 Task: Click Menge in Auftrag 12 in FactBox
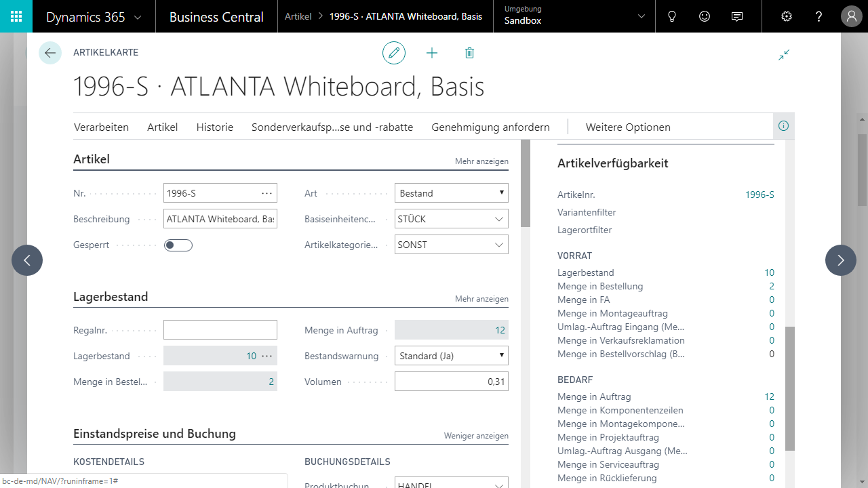click(769, 396)
